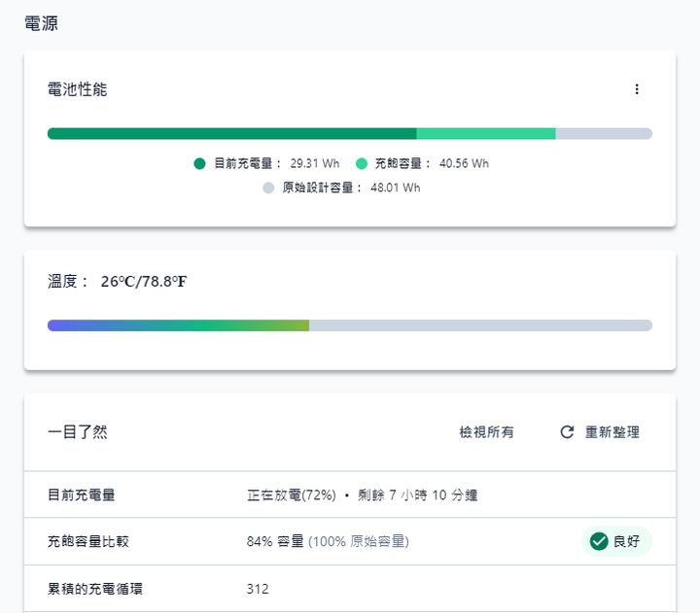
Task: Click the 溫度 reading 26°C/78.8°F
Action: pos(144,282)
